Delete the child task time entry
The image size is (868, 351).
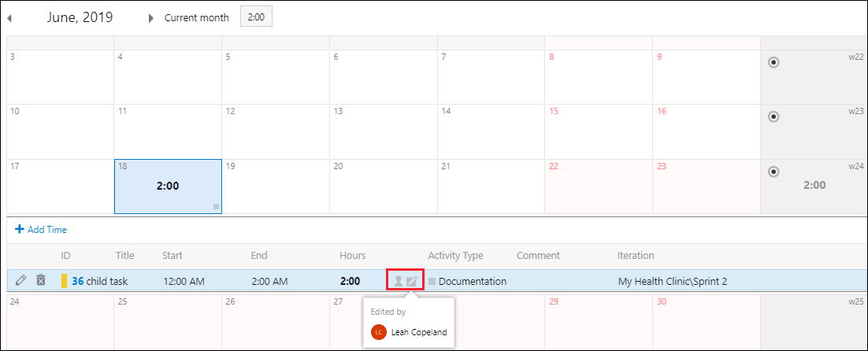coord(40,280)
